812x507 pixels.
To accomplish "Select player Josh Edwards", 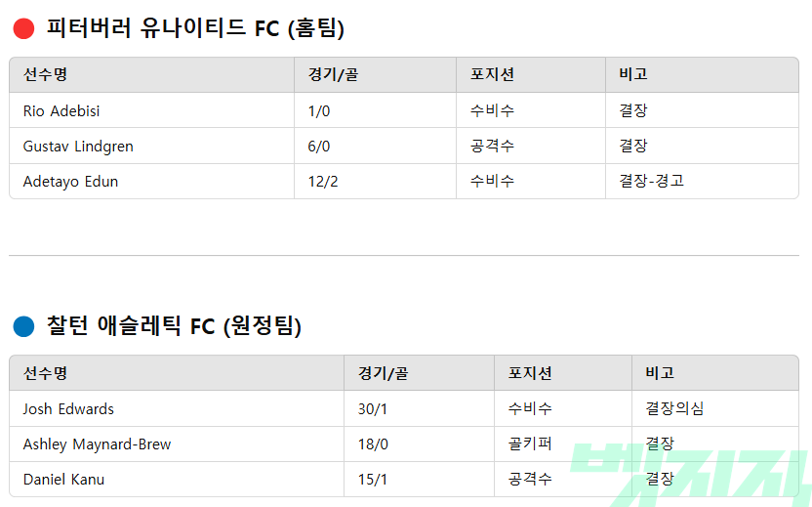I will coord(68,408).
